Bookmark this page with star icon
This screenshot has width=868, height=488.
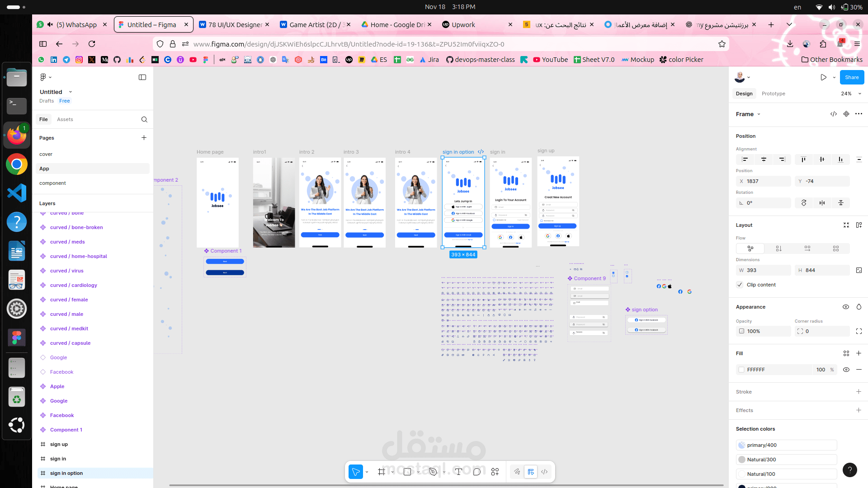point(722,44)
